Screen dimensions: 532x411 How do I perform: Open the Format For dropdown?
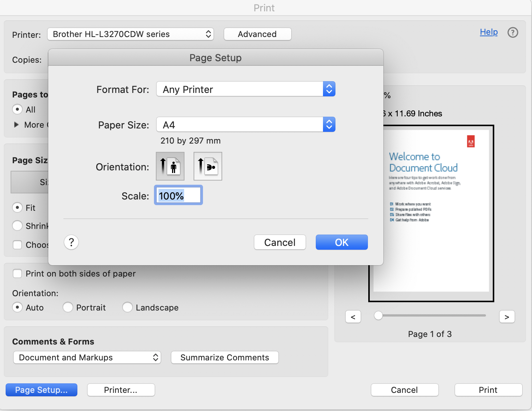[x=245, y=89]
